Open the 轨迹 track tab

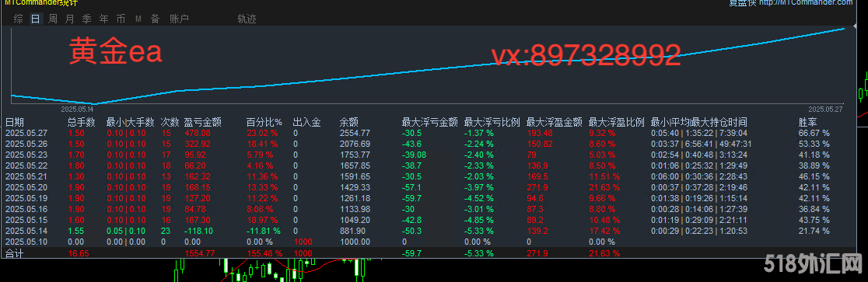point(247,19)
